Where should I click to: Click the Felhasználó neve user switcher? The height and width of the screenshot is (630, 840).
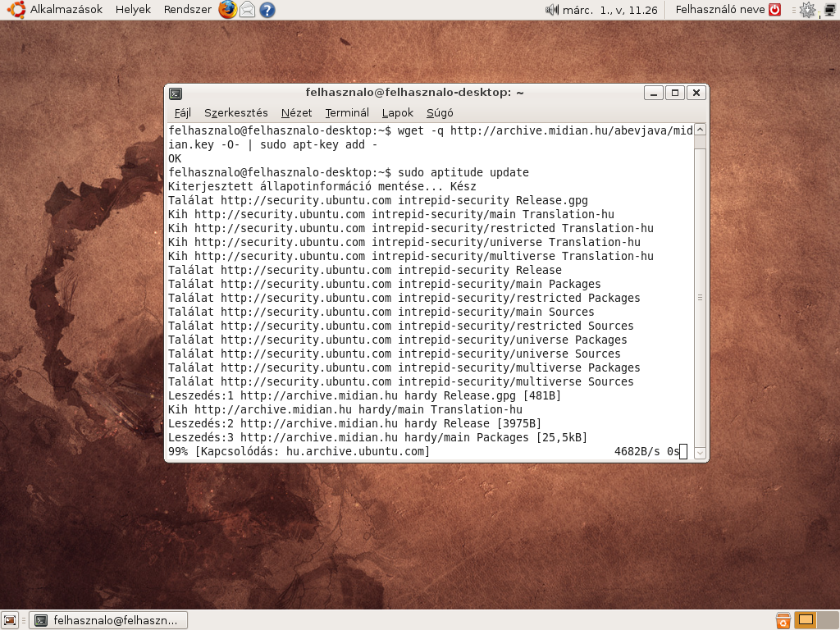pyautogui.click(x=720, y=9)
